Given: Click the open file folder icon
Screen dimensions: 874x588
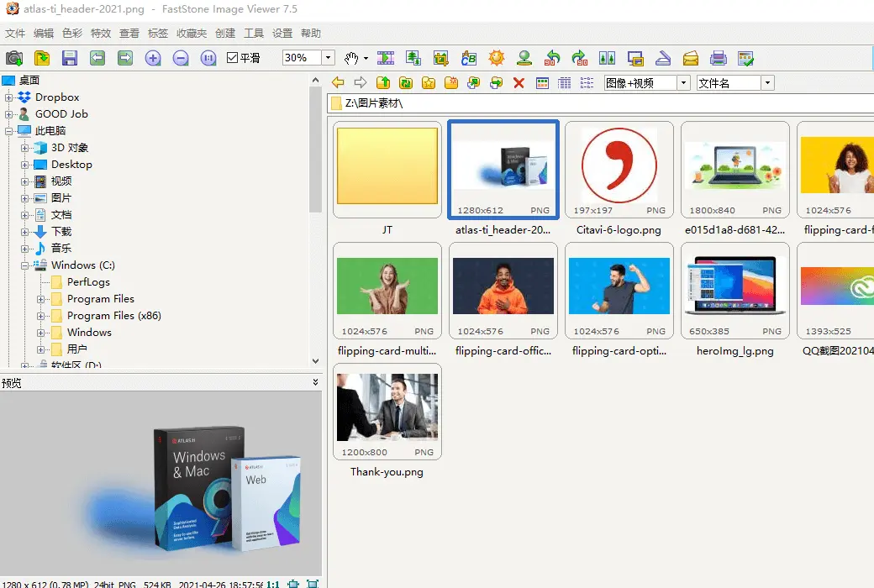Looking at the screenshot, I should (42, 58).
